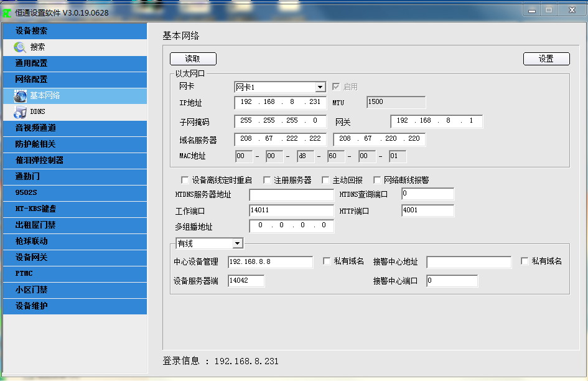Expand the 催泪弹控制器 section
Image resolution: width=588 pixels, height=381 pixels.
[x=75, y=160]
